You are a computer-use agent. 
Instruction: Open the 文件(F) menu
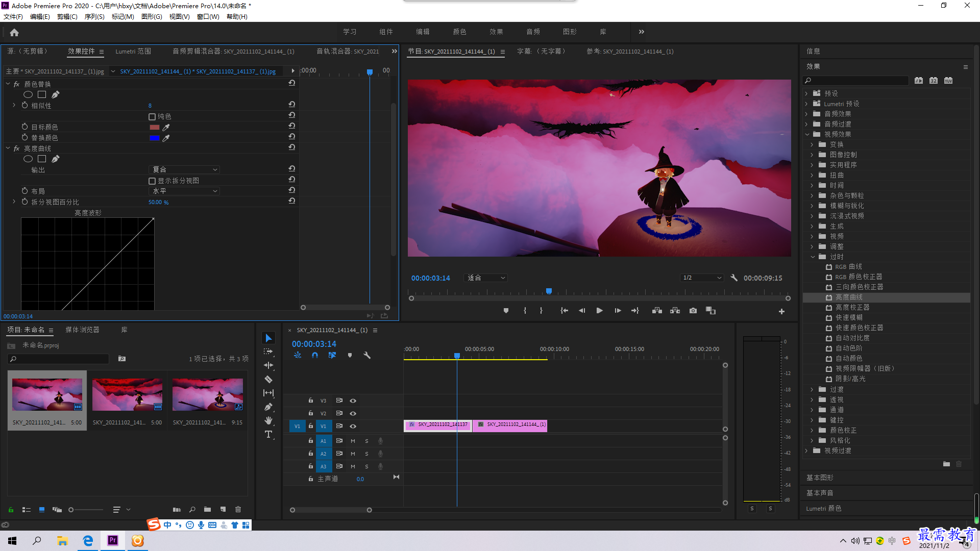tap(13, 17)
